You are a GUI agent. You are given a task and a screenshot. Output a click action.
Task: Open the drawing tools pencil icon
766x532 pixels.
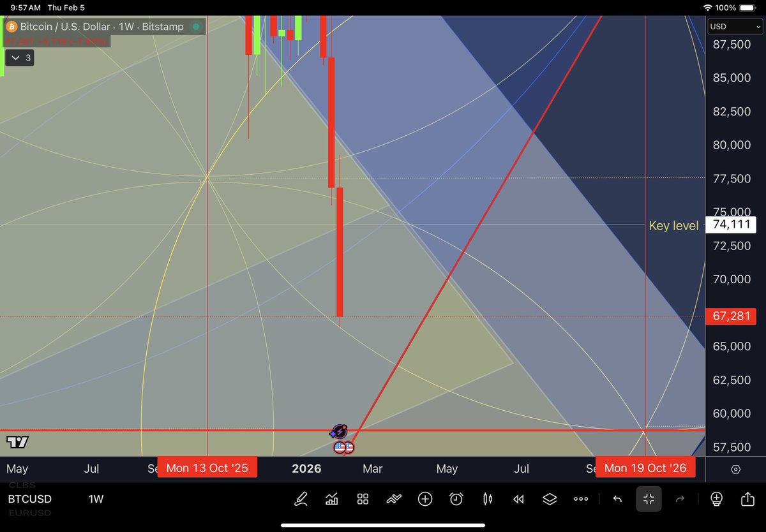(x=301, y=499)
